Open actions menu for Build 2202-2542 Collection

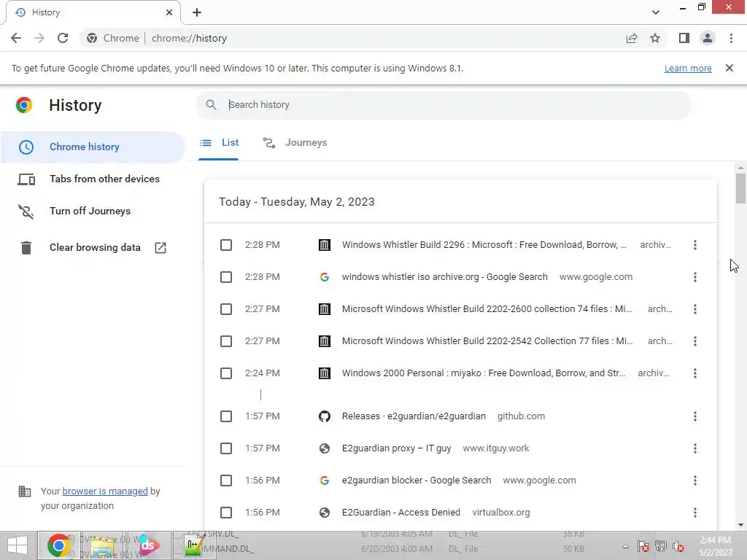click(x=695, y=341)
